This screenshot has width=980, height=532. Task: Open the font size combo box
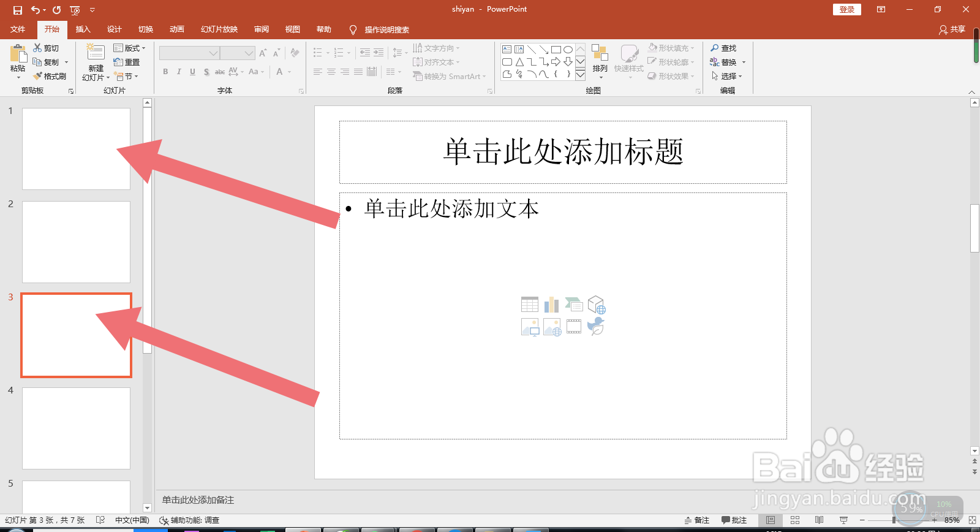pos(238,53)
